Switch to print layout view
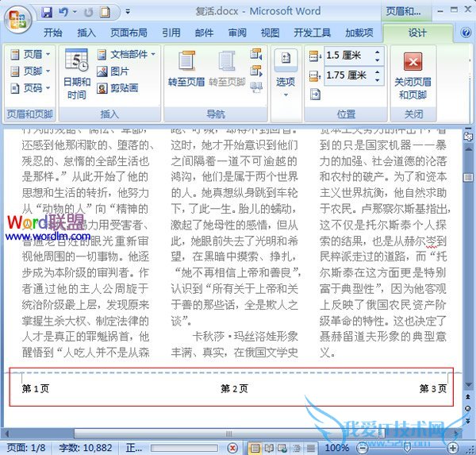Image resolution: width=476 pixels, height=455 pixels. tap(255, 448)
